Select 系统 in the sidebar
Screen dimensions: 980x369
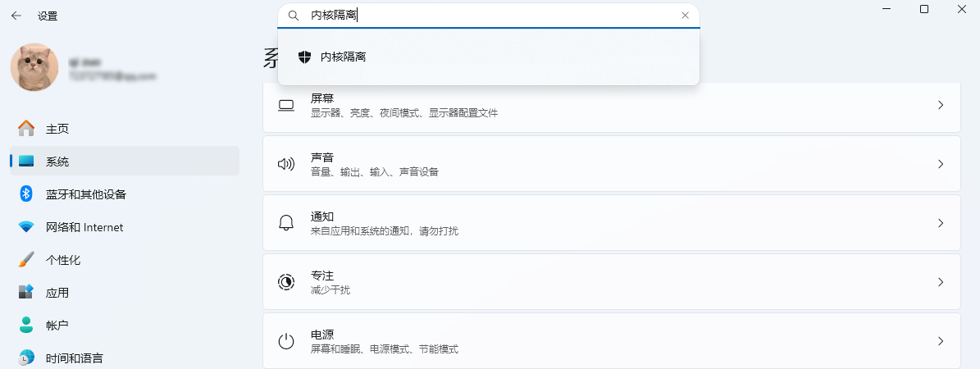click(57, 162)
